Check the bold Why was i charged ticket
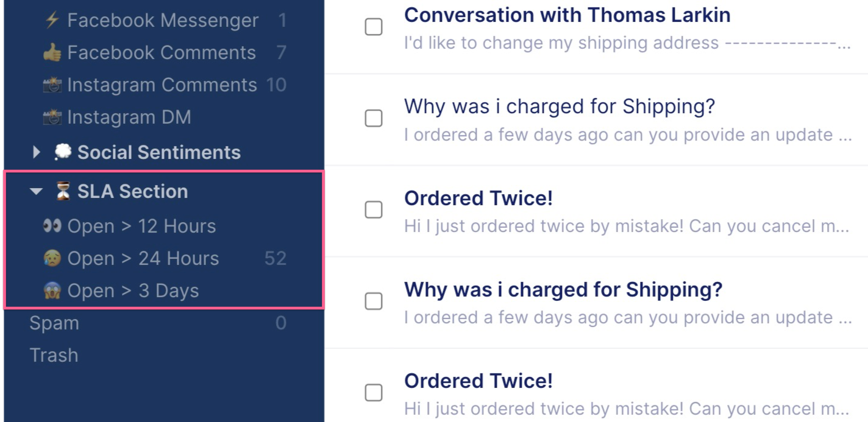 coord(374,301)
